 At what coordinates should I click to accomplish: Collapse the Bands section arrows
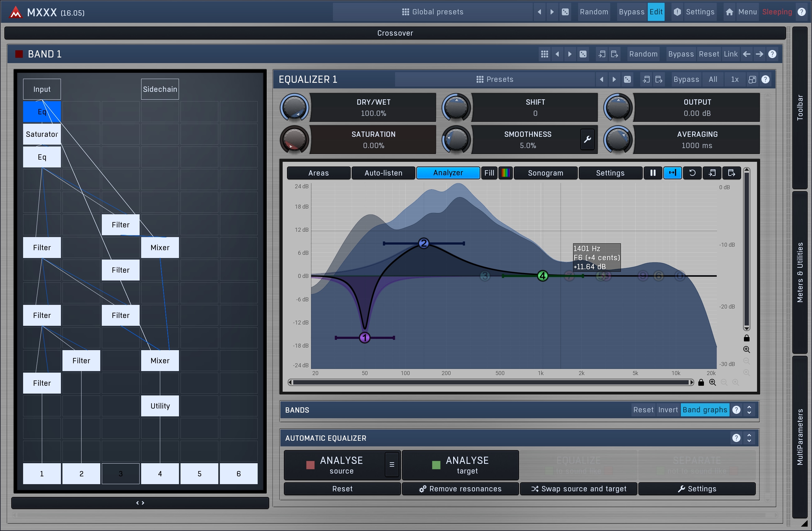click(749, 409)
